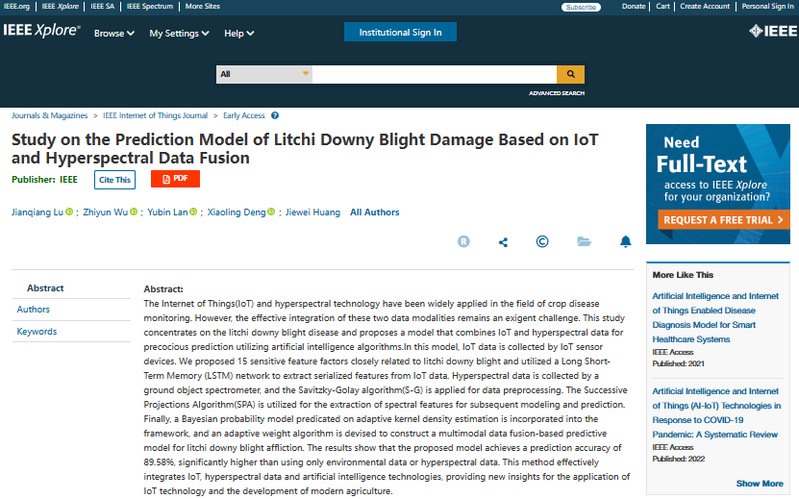Open the Advanced Search link
Viewport: 799px width, 499px height.
[557, 93]
